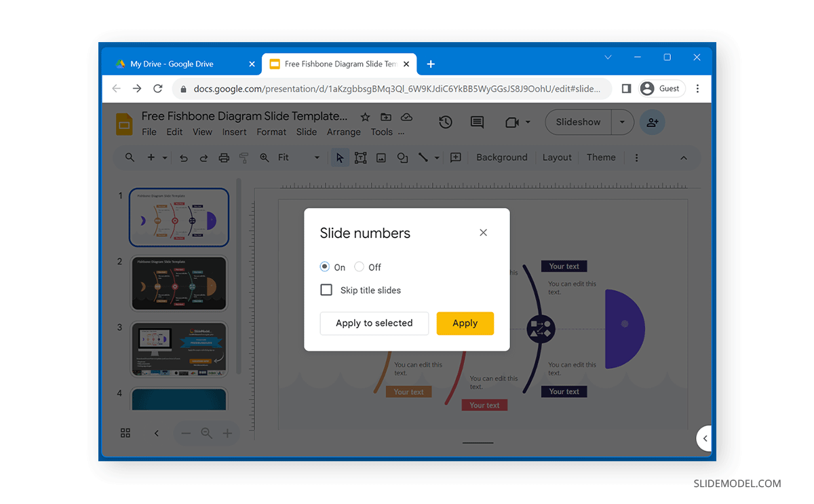
Task: Click the Shape tool icon
Action: tap(402, 157)
